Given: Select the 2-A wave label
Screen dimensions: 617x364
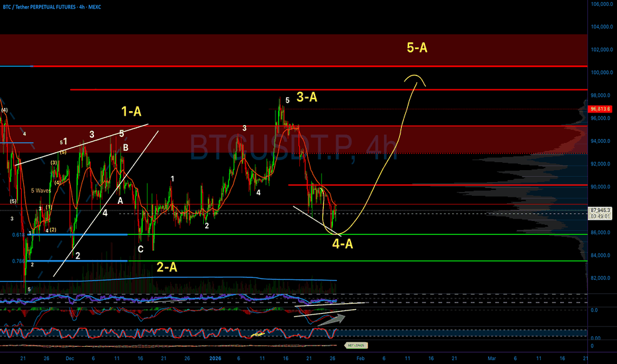Looking at the screenshot, I should [x=167, y=267].
